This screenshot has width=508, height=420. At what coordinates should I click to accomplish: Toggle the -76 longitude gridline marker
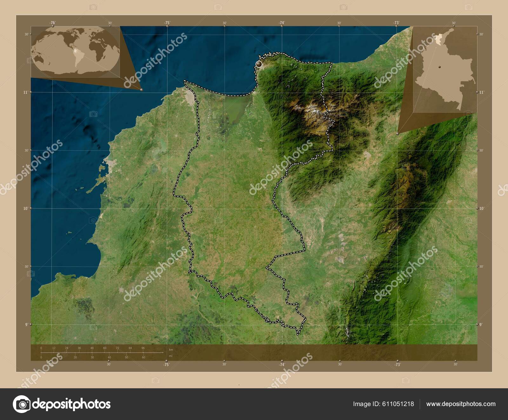pyautogui.click(x=53, y=23)
